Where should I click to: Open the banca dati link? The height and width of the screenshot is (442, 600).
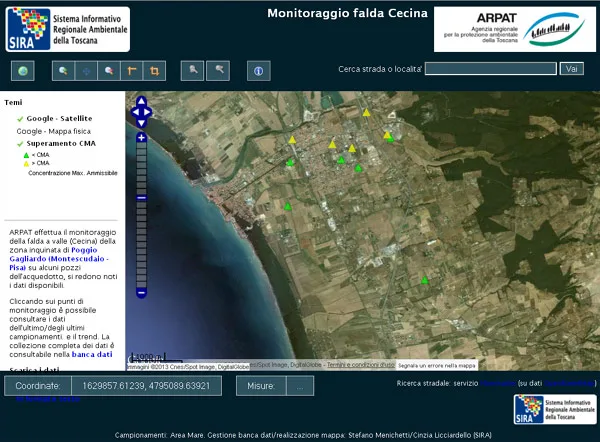click(x=92, y=354)
